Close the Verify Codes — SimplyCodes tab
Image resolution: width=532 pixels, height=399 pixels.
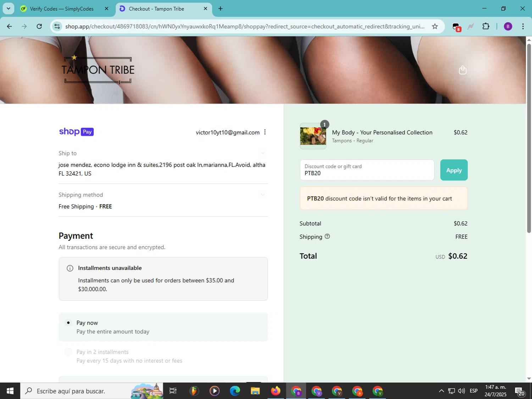(106, 9)
